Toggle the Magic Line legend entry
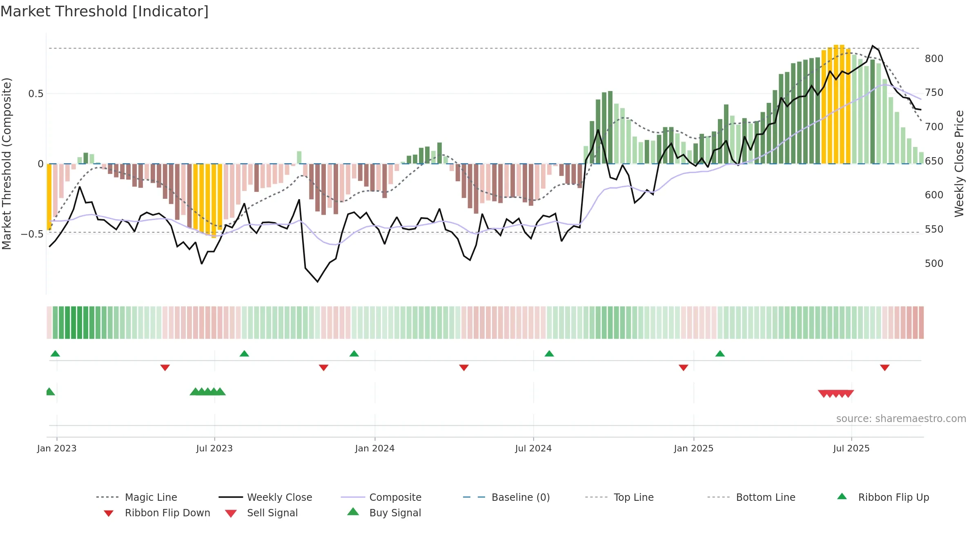This screenshot has width=980, height=551. tap(137, 497)
